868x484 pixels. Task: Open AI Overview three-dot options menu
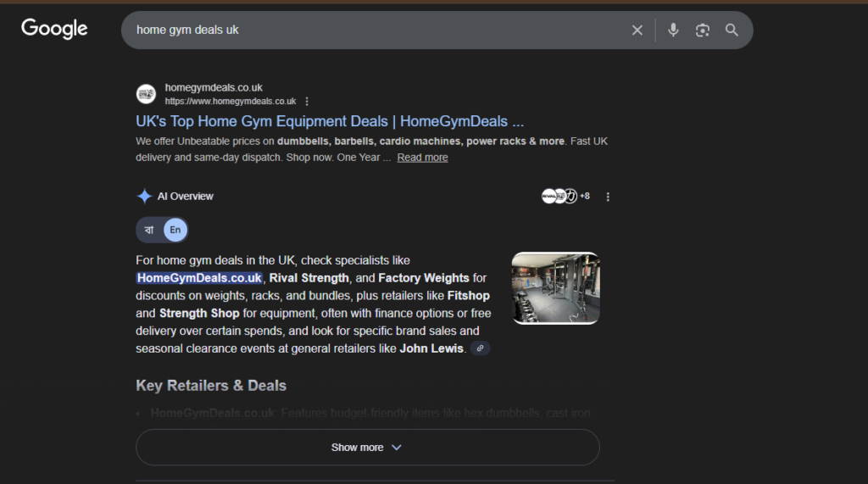coord(608,197)
